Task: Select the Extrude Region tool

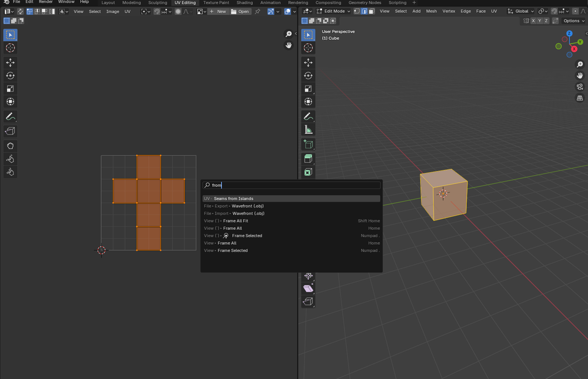Action: 308,159
